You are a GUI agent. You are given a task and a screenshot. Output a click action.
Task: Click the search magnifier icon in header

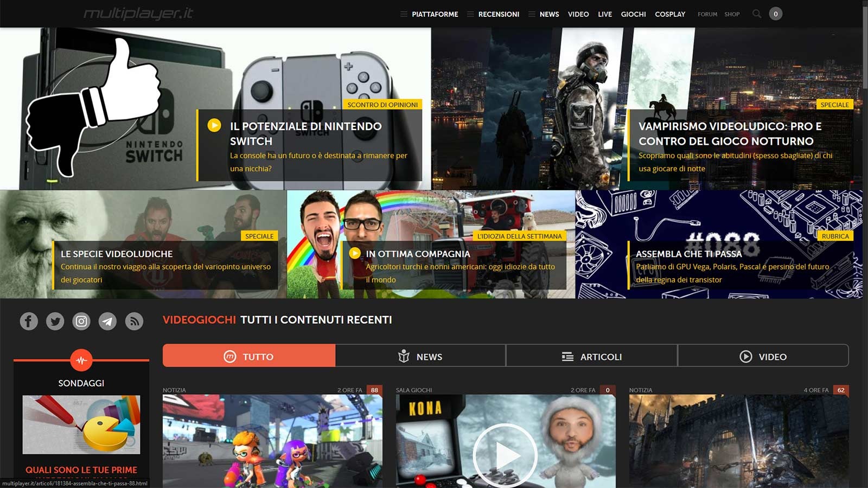[x=757, y=14]
